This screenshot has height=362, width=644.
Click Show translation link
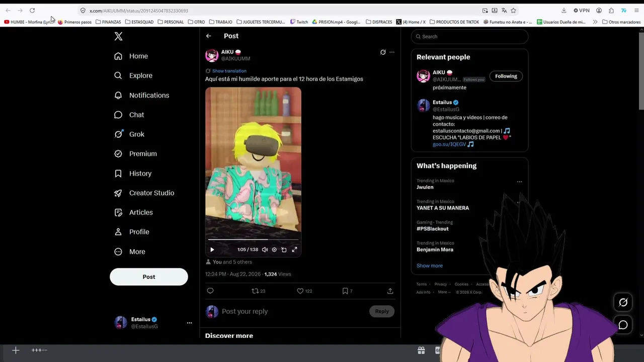click(229, 71)
